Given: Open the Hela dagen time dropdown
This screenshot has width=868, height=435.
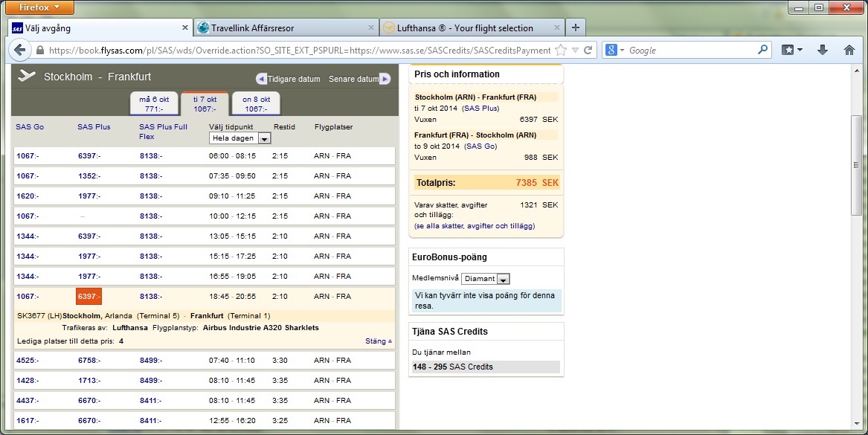Looking at the screenshot, I should click(x=239, y=138).
